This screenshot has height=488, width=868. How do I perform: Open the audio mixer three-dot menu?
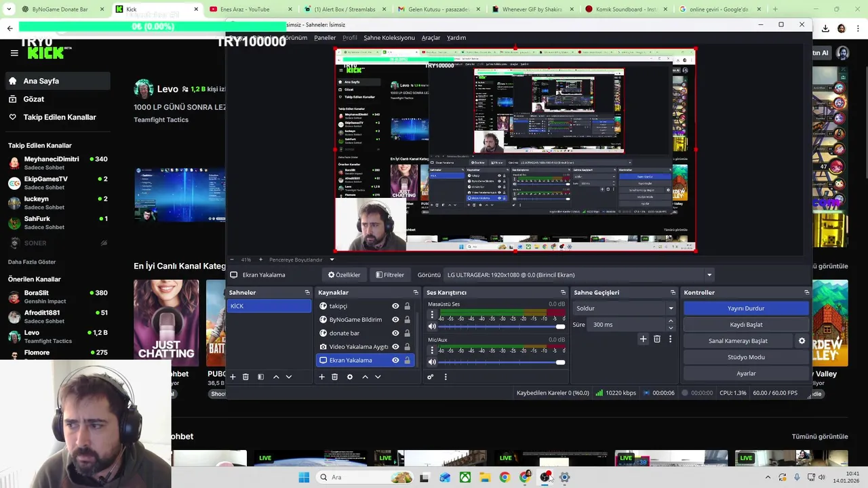point(446,377)
